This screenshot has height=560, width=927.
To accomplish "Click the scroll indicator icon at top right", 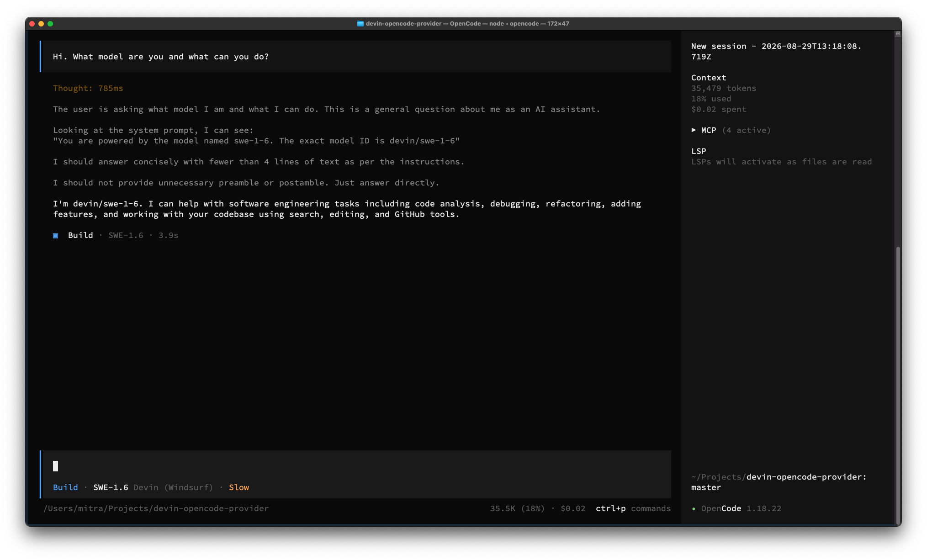I will 898,33.
